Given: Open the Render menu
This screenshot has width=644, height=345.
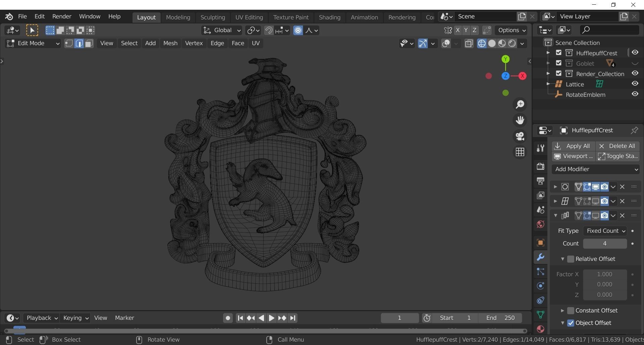Looking at the screenshot, I should click(x=62, y=16).
